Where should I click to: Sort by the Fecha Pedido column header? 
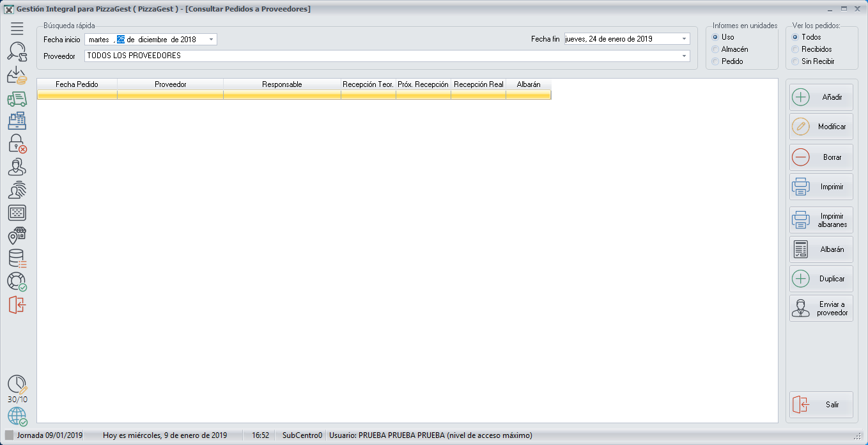pyautogui.click(x=77, y=84)
